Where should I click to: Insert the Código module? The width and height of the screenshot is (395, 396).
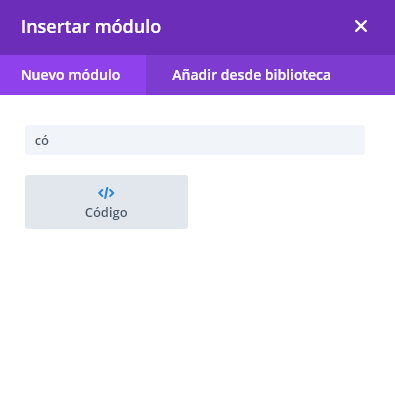(x=106, y=202)
